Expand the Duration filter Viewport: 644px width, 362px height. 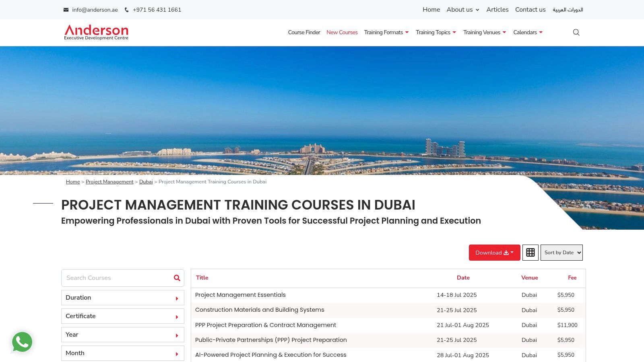coord(122,298)
